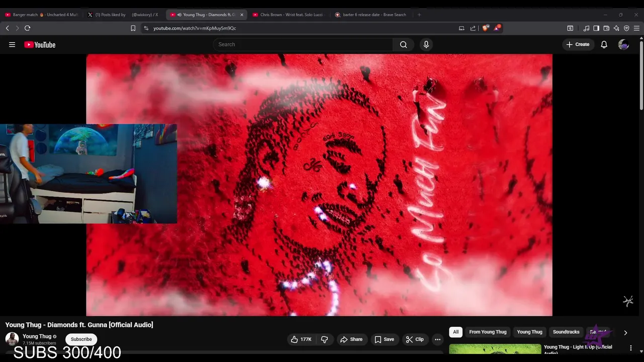This screenshot has height=362, width=644.
Task: Switch to barter 6 release date Brave Search tab
Action: (x=371, y=15)
